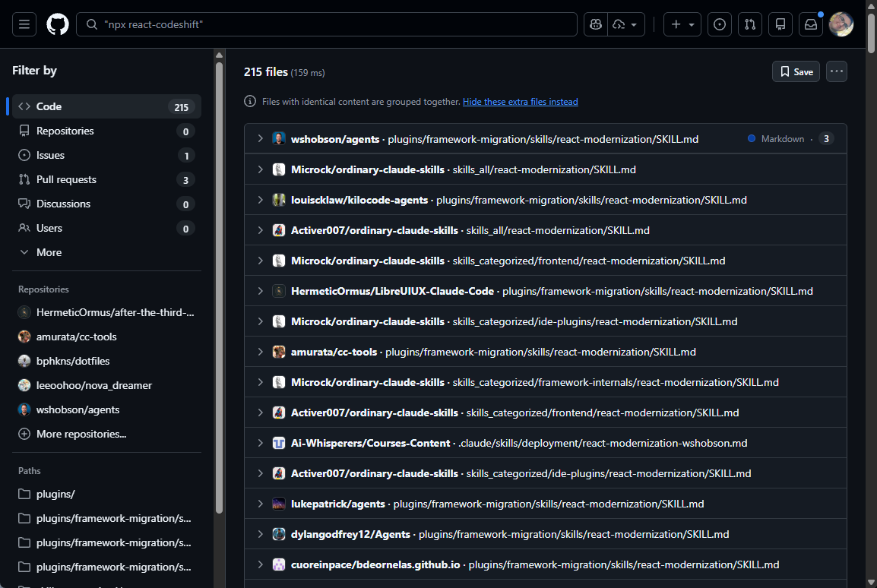Click wshobson avatar in first result
The height and width of the screenshot is (588, 877).
(x=279, y=138)
